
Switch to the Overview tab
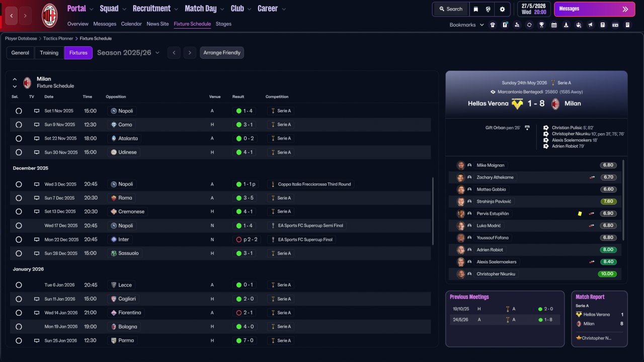78,24
